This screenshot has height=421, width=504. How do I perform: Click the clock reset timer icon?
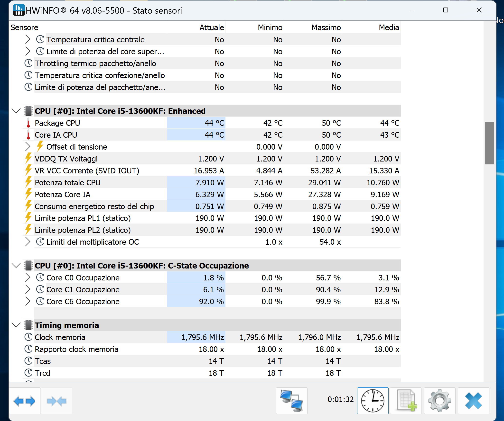point(373,401)
